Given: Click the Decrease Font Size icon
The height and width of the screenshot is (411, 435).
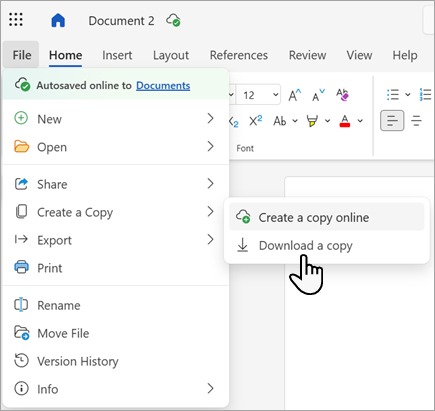Looking at the screenshot, I should click(x=318, y=95).
